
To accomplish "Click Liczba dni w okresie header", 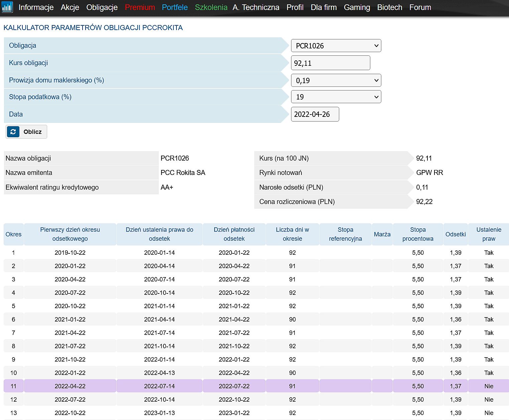I will point(292,234).
